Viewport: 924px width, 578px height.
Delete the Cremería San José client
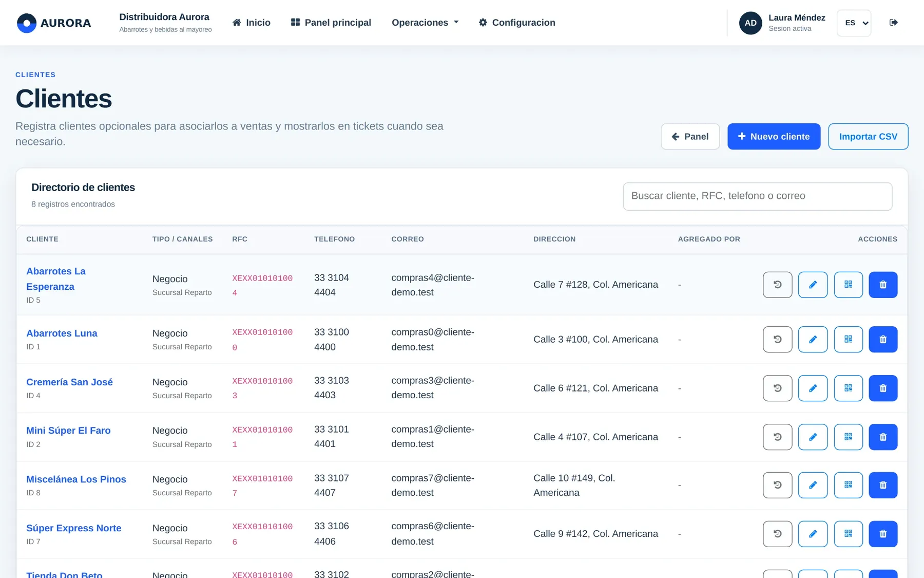883,388
